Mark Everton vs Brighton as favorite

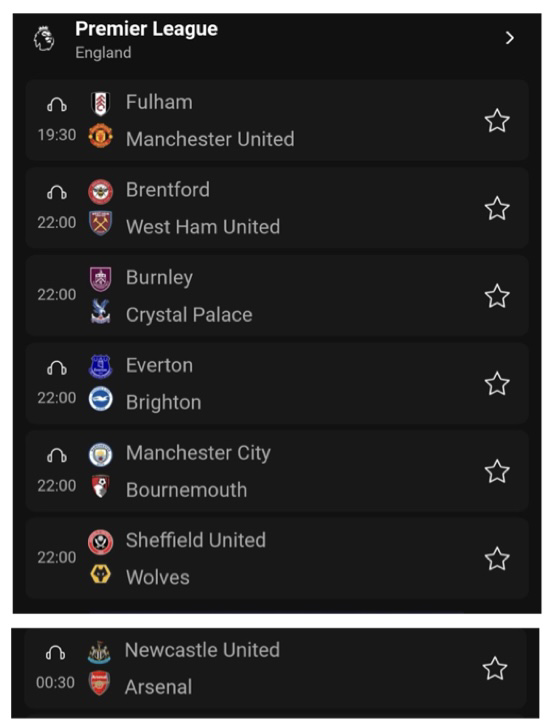point(497,384)
